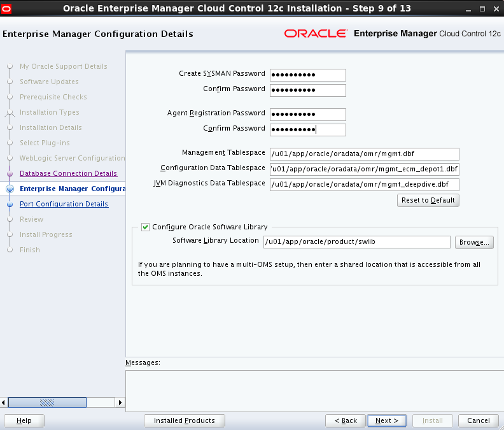Click the sidebar scroll left arrow
This screenshot has height=430, width=504.
point(3,403)
